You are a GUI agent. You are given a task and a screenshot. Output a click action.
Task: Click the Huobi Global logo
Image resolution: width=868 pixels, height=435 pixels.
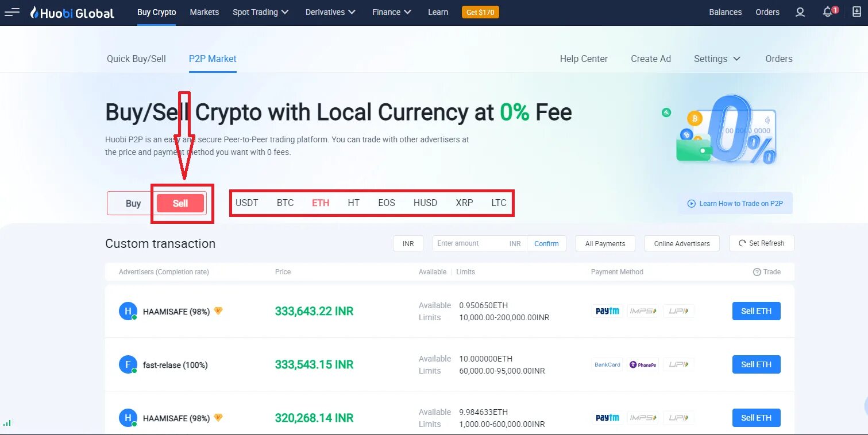[x=72, y=12]
